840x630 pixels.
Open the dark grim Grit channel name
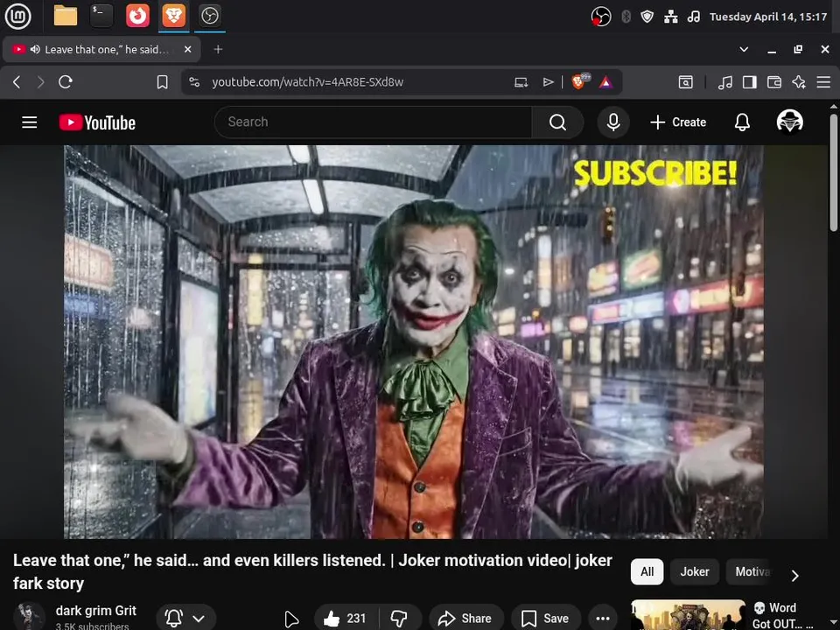pos(96,611)
